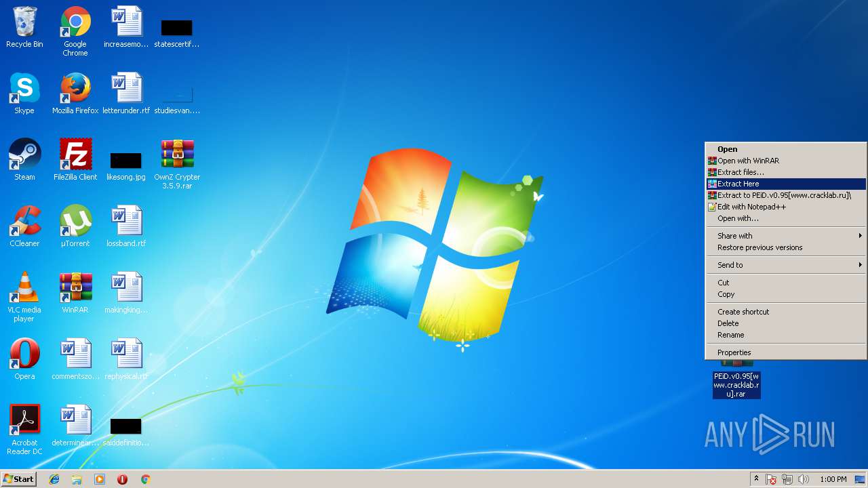Choose Edit with Notepad++ in the context menu

(x=786, y=207)
